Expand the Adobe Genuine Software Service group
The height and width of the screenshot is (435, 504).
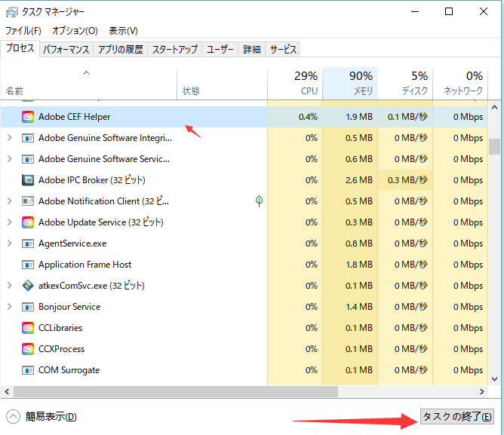(x=10, y=159)
